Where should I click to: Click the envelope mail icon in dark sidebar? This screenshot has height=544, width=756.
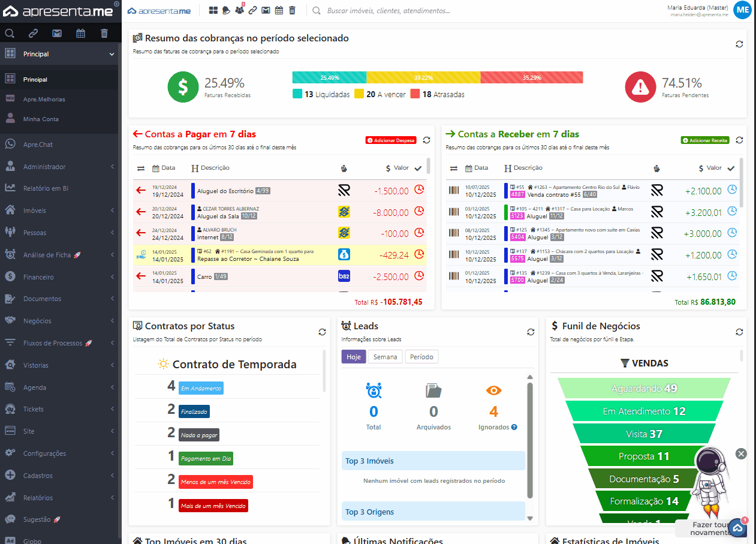coord(57,34)
